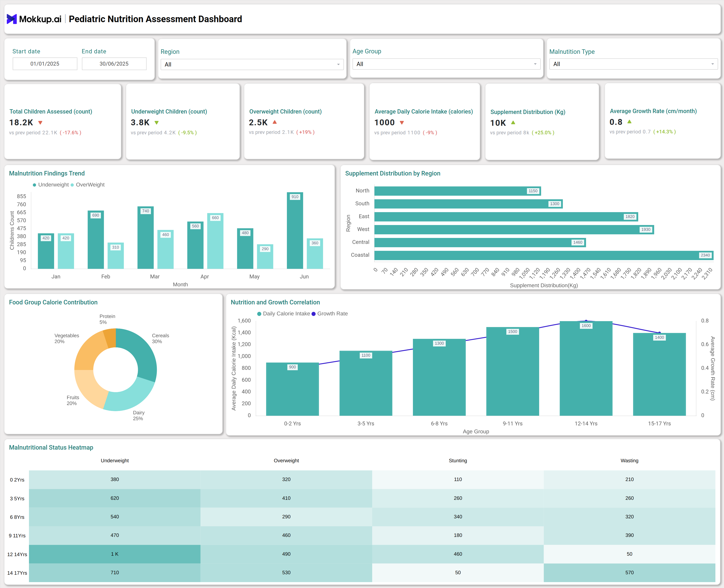Click the Supplement Distribution (Kg) card title
This screenshot has height=588, width=724.
528,112
